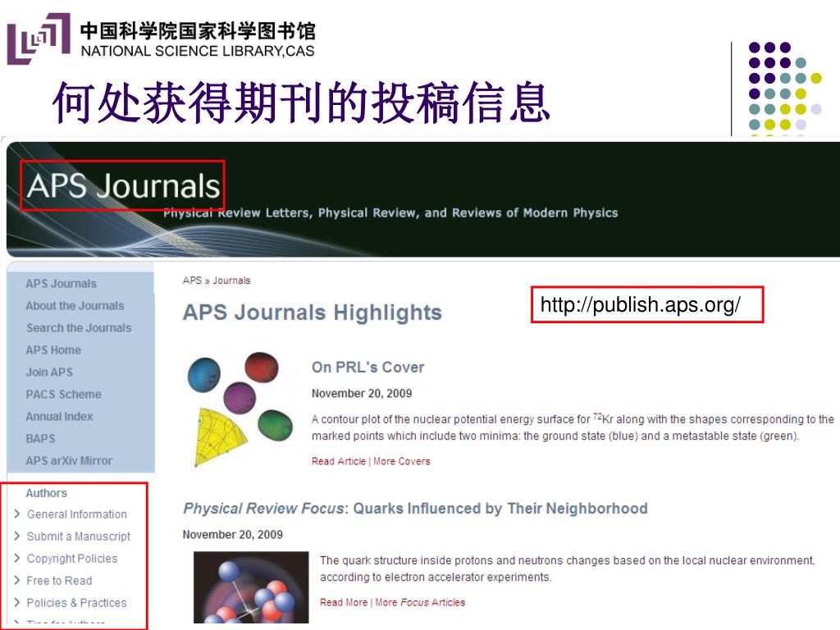Open the Physical Review Focus quarks headline
This screenshot has height=630, width=840.
[415, 509]
